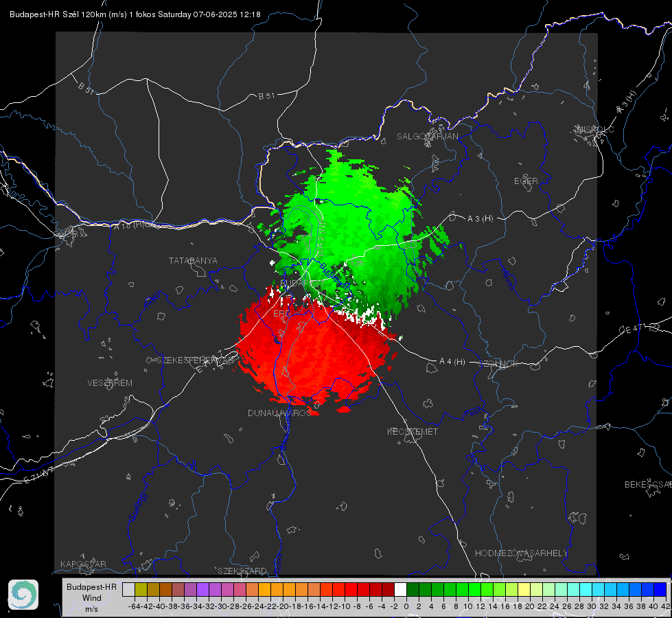Click the blue 'Heves' county label

click(507, 279)
